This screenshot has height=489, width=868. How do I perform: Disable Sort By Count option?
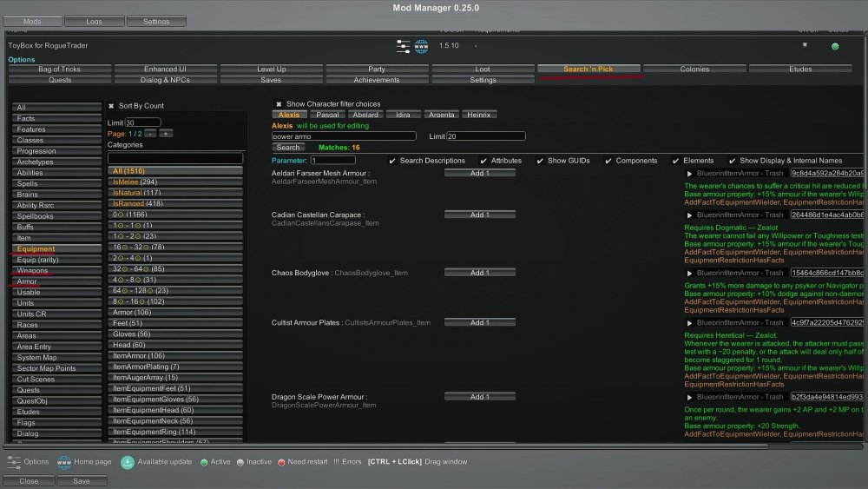111,106
